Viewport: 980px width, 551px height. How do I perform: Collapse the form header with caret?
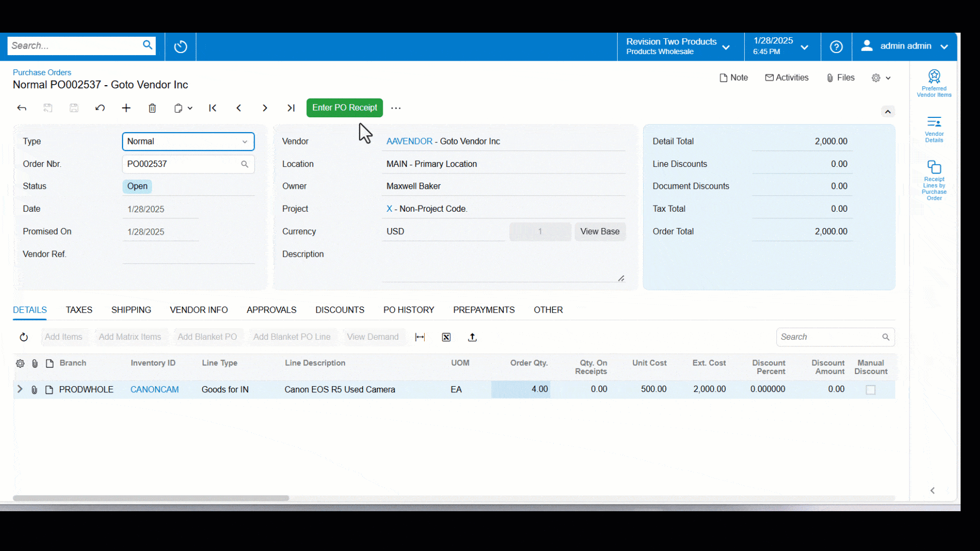[888, 112]
